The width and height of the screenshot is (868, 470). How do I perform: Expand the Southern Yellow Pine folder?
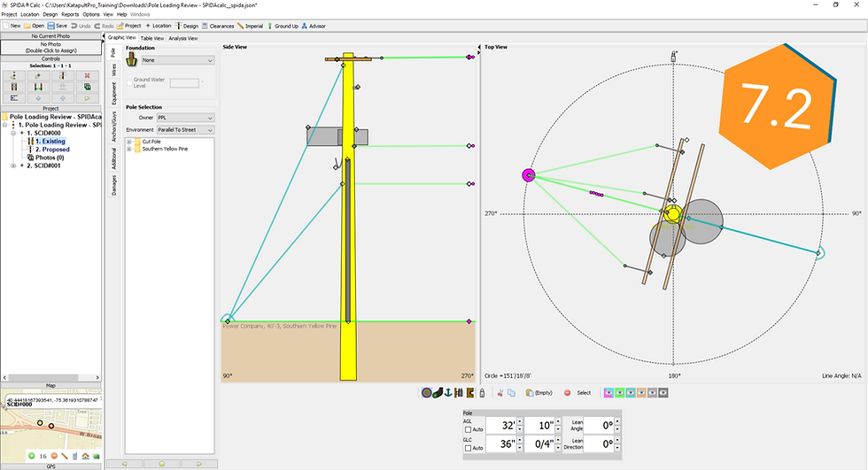point(129,150)
